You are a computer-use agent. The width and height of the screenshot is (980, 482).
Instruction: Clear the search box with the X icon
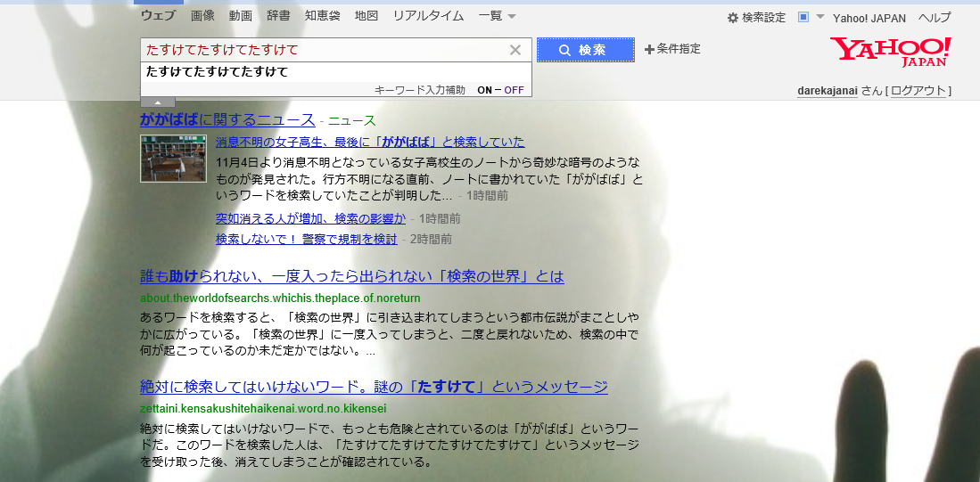coord(515,50)
